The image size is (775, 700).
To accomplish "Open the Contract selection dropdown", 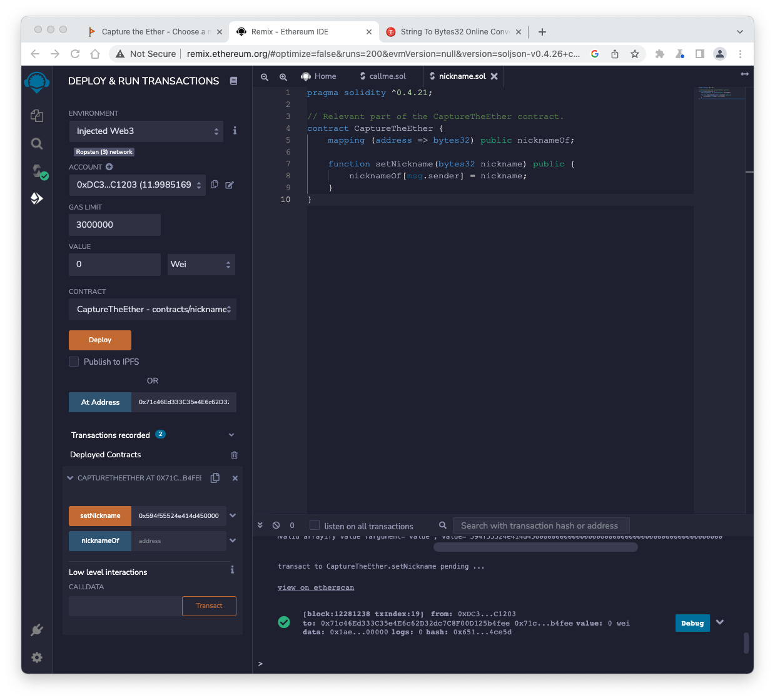I will 153,310.
